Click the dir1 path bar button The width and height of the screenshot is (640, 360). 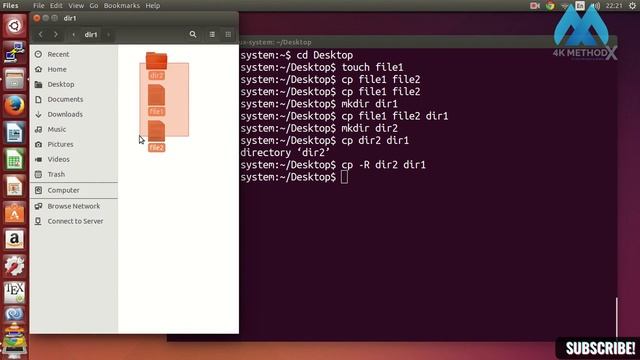click(91, 35)
